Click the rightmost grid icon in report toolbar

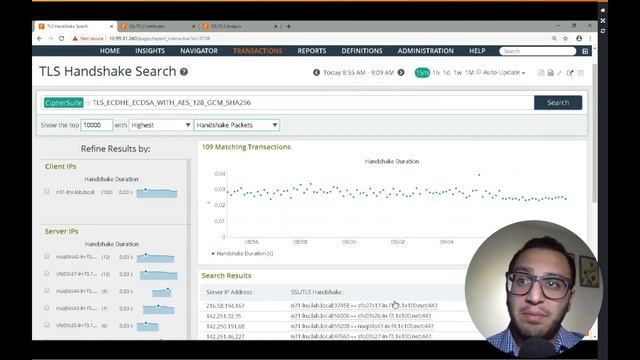(x=580, y=73)
